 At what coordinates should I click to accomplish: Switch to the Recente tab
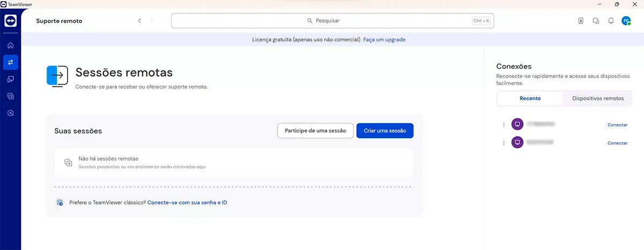[530, 98]
